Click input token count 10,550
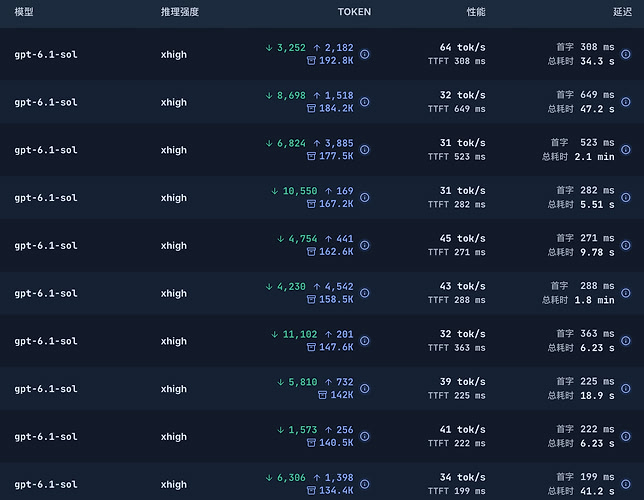Screen dimensions: 644x500 click(x=300, y=191)
